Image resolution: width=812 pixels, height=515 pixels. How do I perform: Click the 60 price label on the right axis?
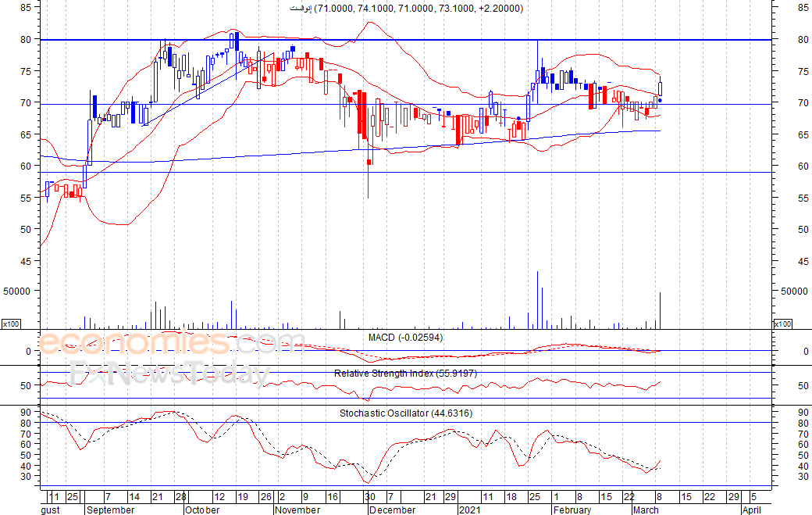803,166
